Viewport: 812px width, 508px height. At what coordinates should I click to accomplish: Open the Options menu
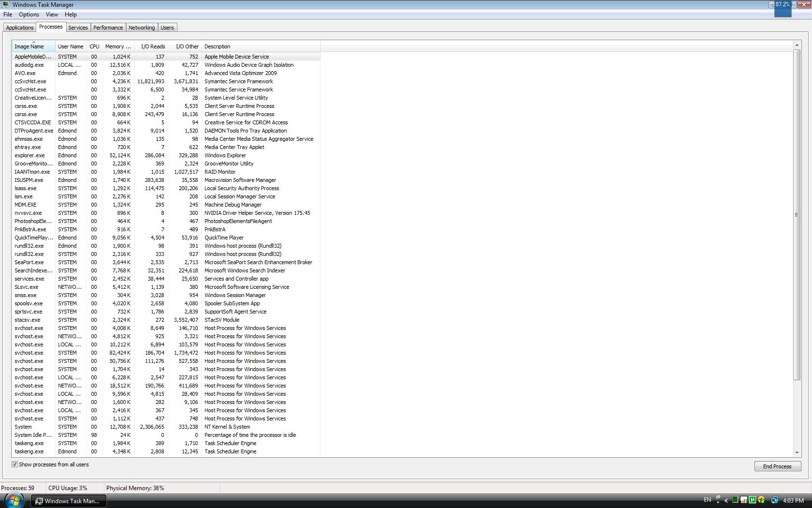pos(29,15)
